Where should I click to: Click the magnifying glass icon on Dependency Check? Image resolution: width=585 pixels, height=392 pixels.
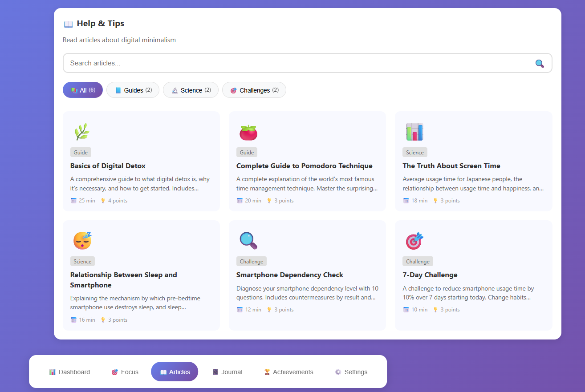[248, 241]
